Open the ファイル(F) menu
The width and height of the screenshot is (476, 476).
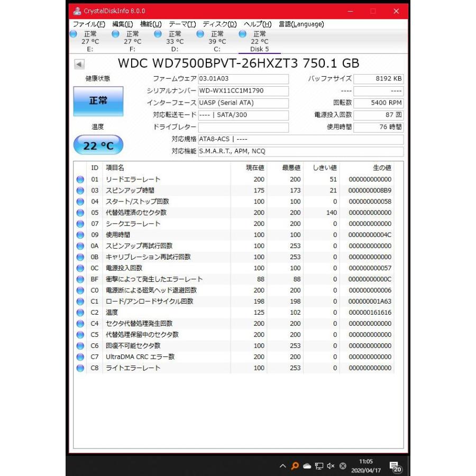pos(88,24)
